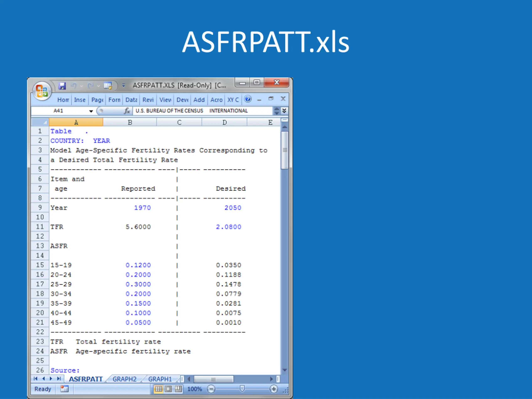Open Excel Help question mark icon

tap(248, 99)
